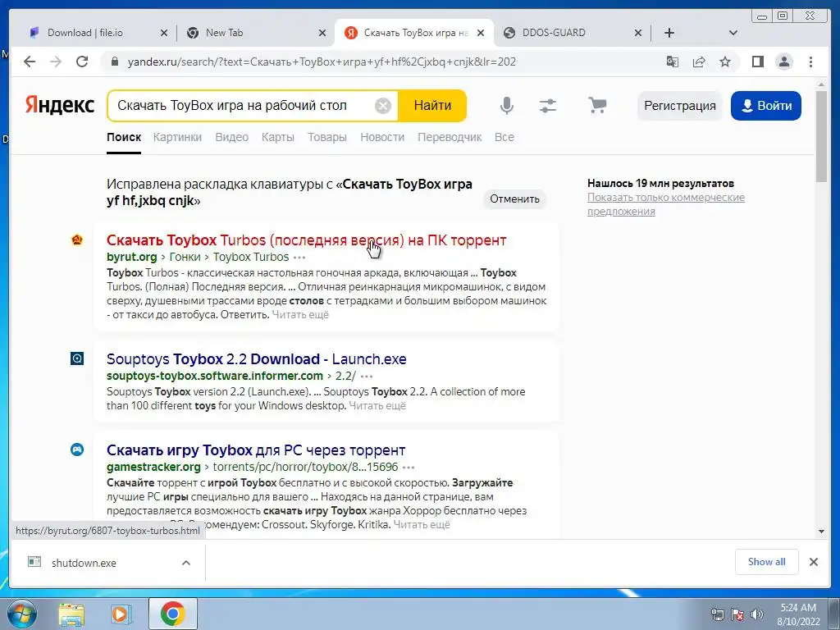Click the browser address bar URL

point(322,62)
